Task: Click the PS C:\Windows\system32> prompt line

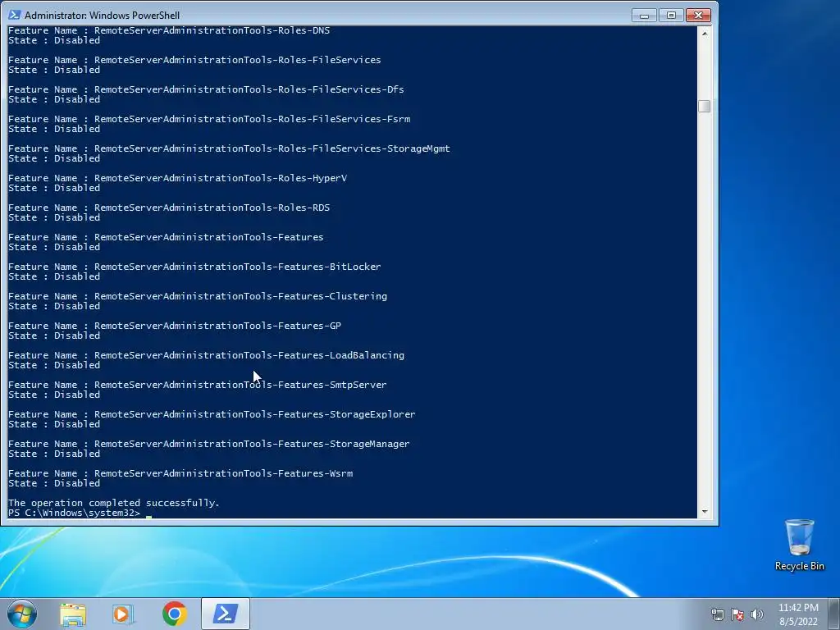Action: [75, 513]
